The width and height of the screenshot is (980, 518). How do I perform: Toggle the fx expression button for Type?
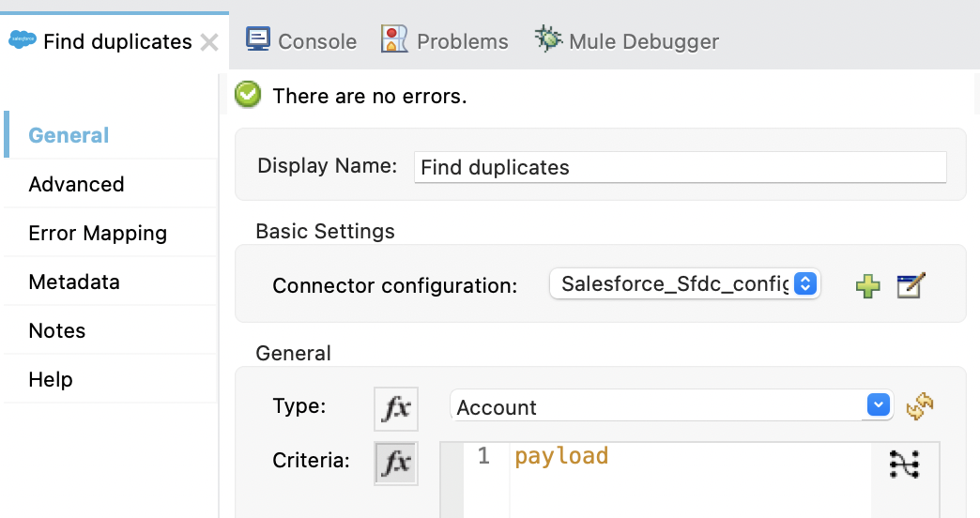tap(396, 407)
